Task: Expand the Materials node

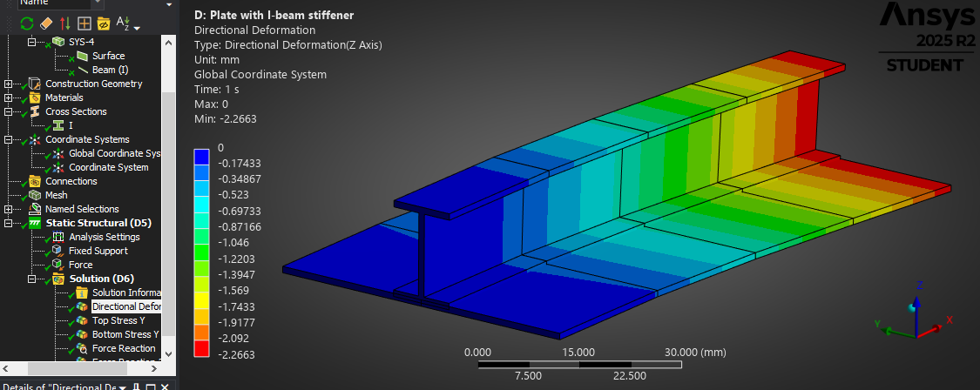Action: coord(8,97)
